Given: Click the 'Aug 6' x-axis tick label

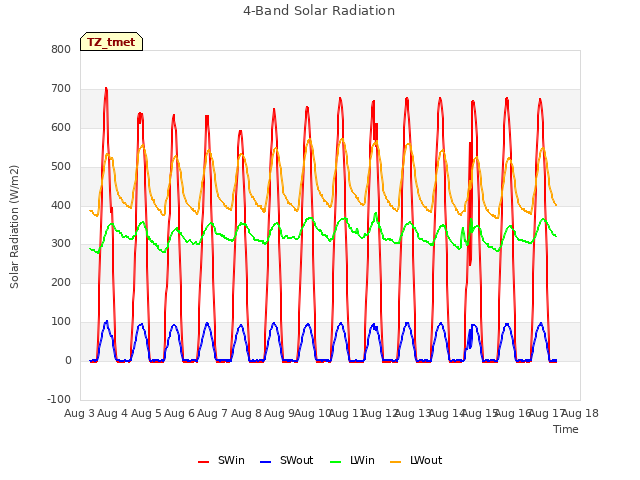Looking at the screenshot, I should tap(180, 413).
